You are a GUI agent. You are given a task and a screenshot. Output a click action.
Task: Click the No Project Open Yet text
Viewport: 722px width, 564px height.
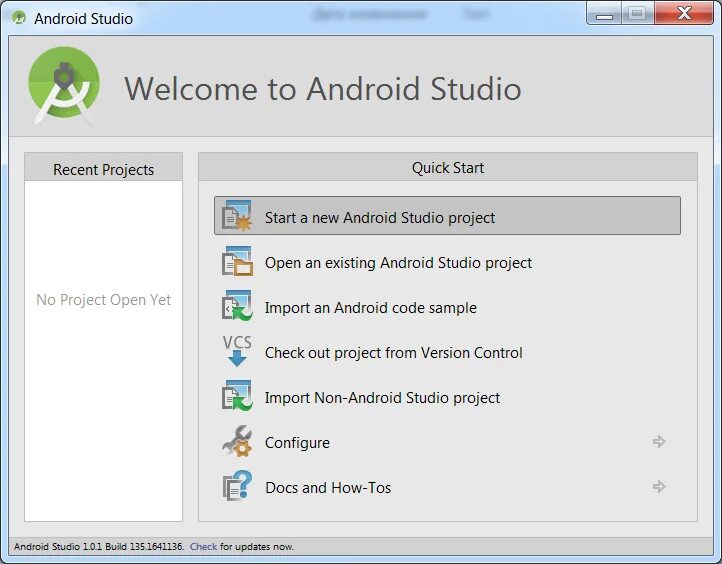(x=104, y=300)
